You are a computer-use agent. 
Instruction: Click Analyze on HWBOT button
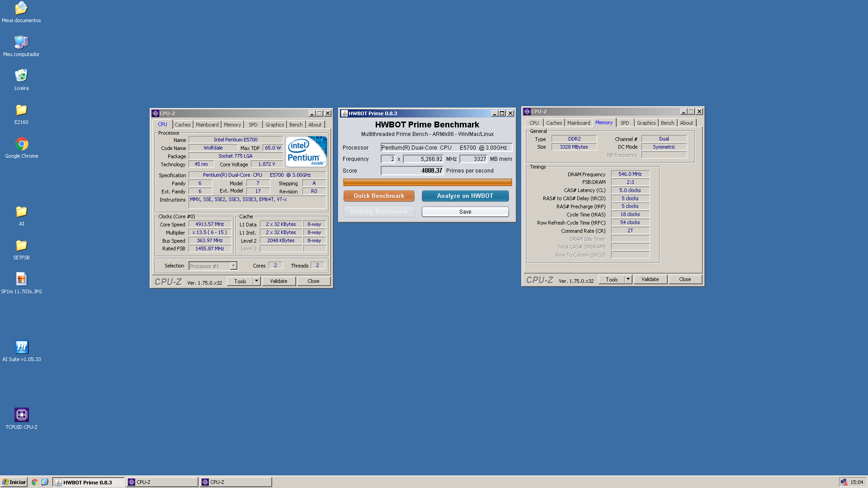pos(465,196)
